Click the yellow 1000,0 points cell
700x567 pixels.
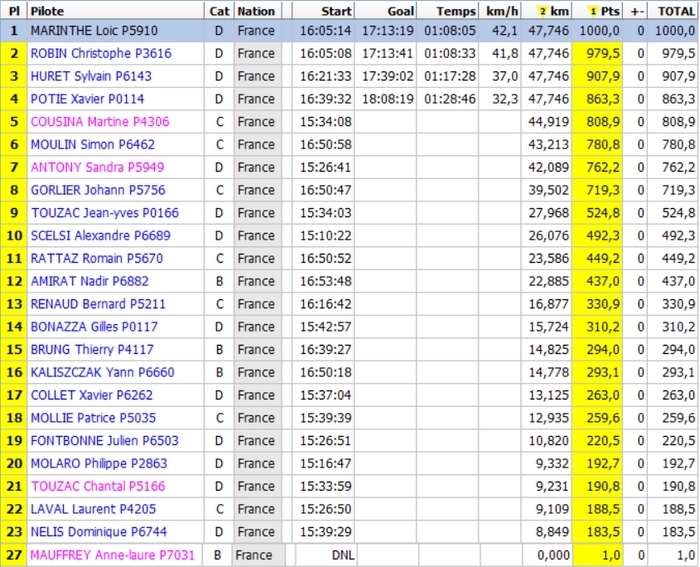(598, 30)
